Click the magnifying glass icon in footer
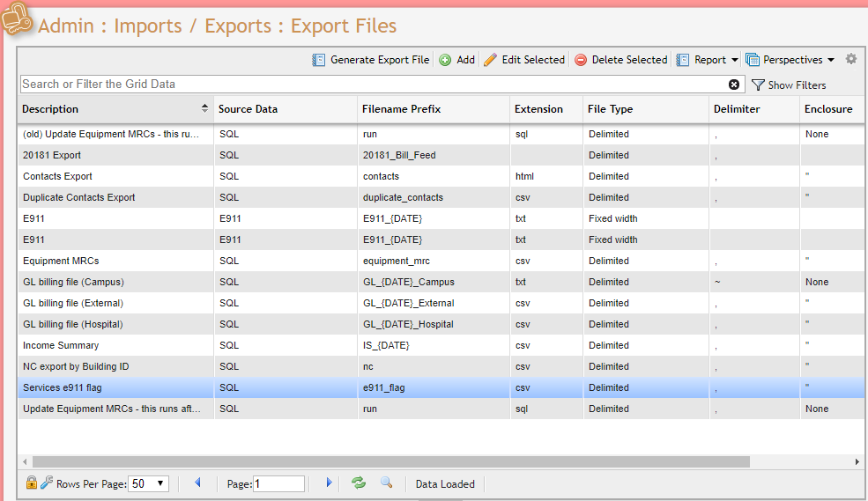This screenshot has width=868, height=501. (386, 483)
